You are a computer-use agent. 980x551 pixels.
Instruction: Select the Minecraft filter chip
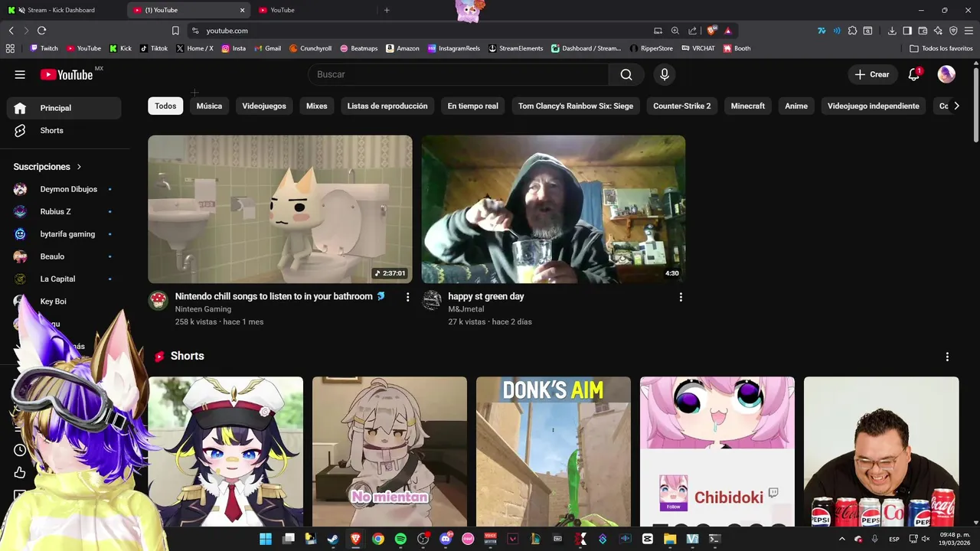[x=748, y=106]
